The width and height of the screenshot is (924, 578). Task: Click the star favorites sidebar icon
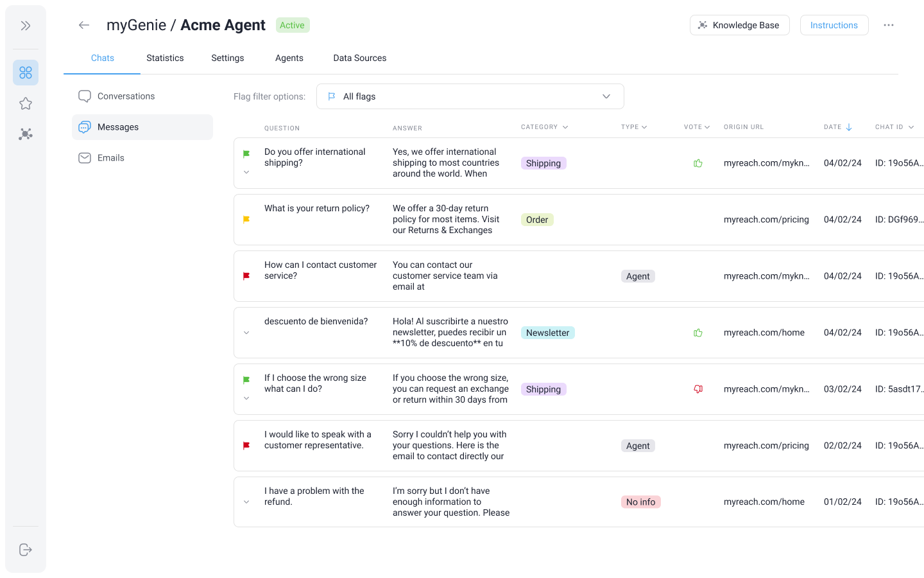26,103
